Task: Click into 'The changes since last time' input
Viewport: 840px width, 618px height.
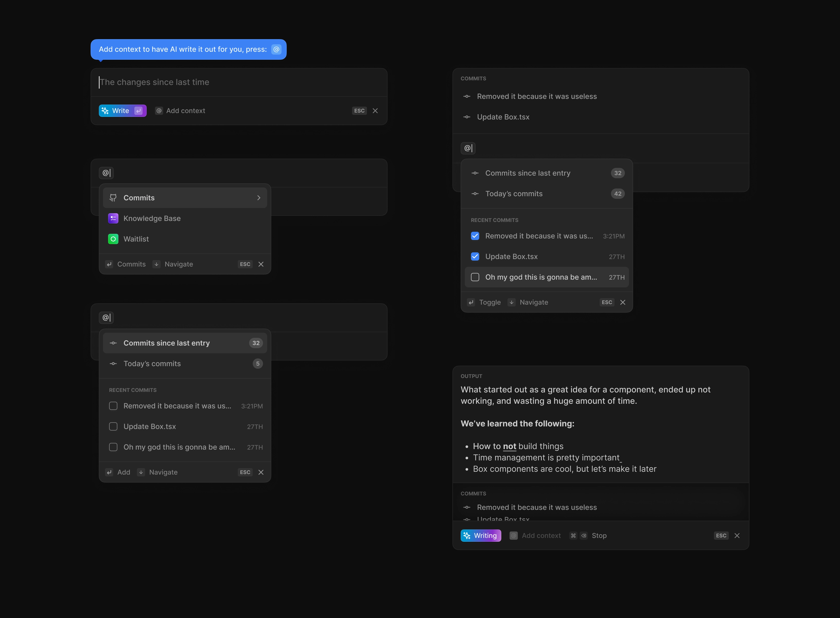Action: point(239,82)
